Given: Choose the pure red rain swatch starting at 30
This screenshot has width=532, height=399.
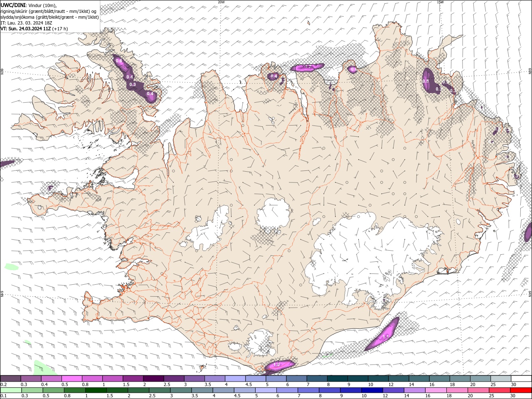Looking at the screenshot, I should point(521,390).
